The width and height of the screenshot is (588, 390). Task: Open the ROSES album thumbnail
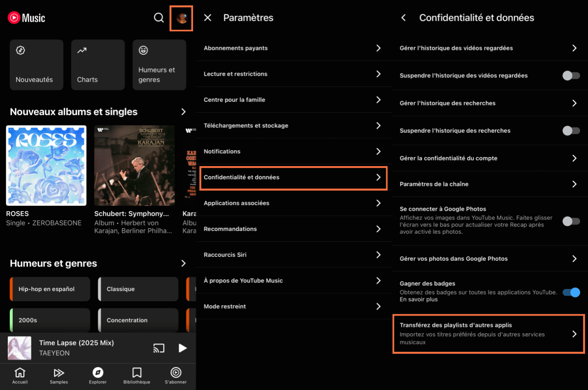[46, 165]
